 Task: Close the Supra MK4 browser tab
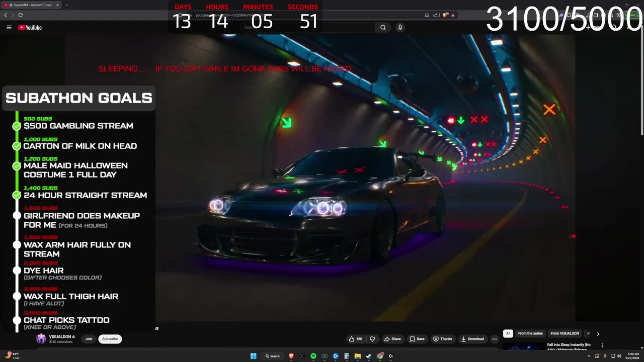(x=57, y=5)
